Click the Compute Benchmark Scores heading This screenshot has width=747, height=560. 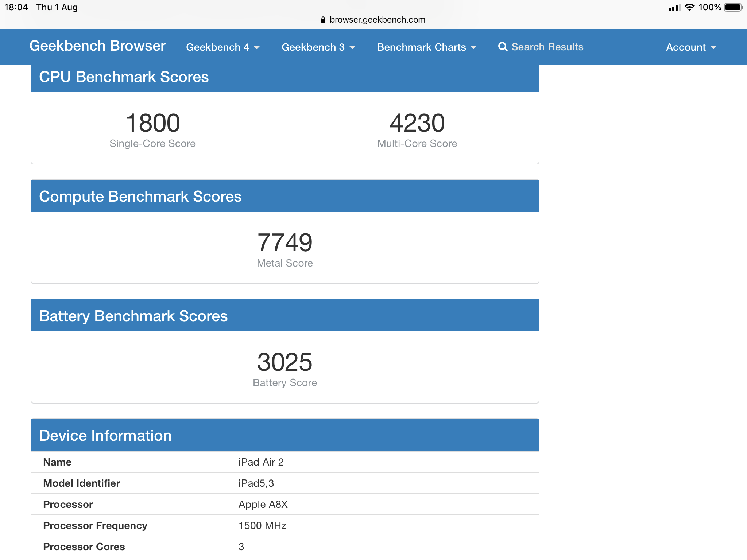click(140, 197)
